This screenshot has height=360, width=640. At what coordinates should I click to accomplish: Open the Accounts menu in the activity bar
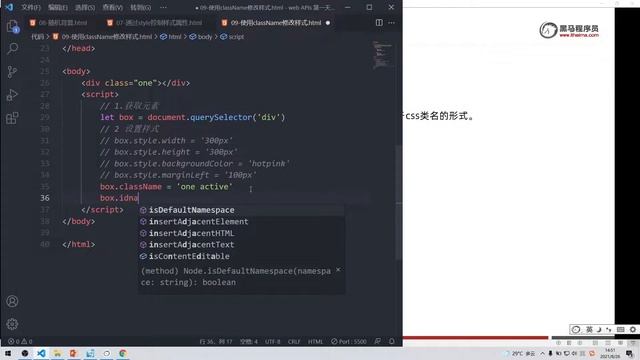tap(12, 301)
